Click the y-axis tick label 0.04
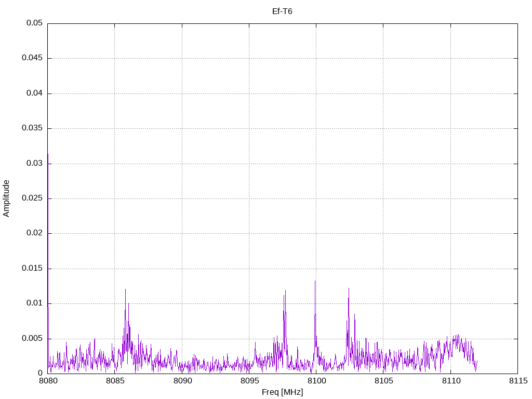532x399 pixels. [x=34, y=94]
